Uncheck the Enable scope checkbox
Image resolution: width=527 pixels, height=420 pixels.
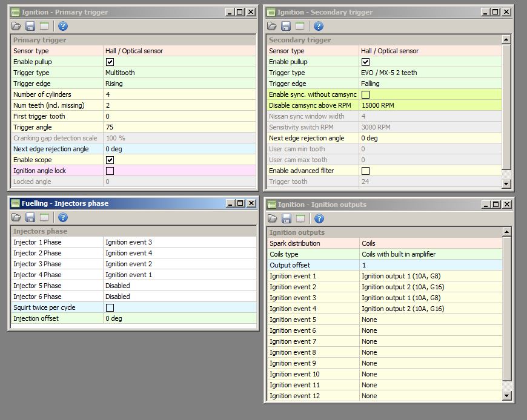tap(110, 160)
